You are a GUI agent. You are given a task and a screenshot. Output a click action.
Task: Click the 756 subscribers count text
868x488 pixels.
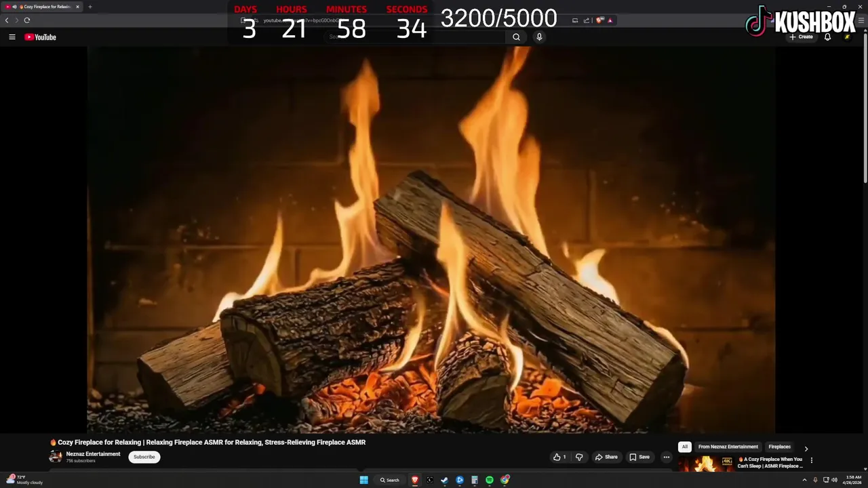[81, 461]
